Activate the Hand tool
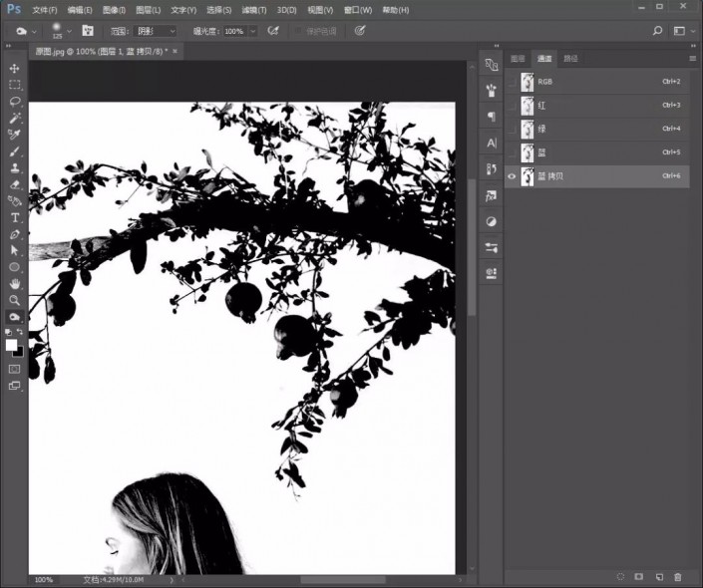703x588 pixels. [15, 283]
